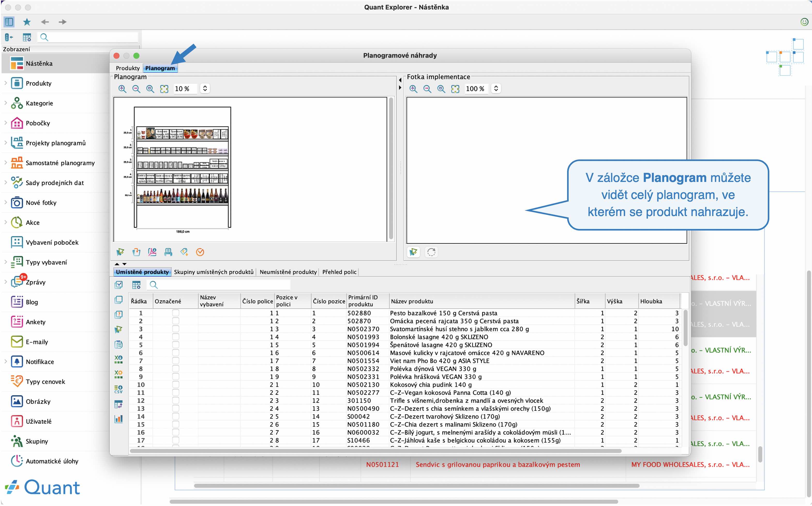Click the product table search field
The height and width of the screenshot is (506, 812).
[x=219, y=285]
